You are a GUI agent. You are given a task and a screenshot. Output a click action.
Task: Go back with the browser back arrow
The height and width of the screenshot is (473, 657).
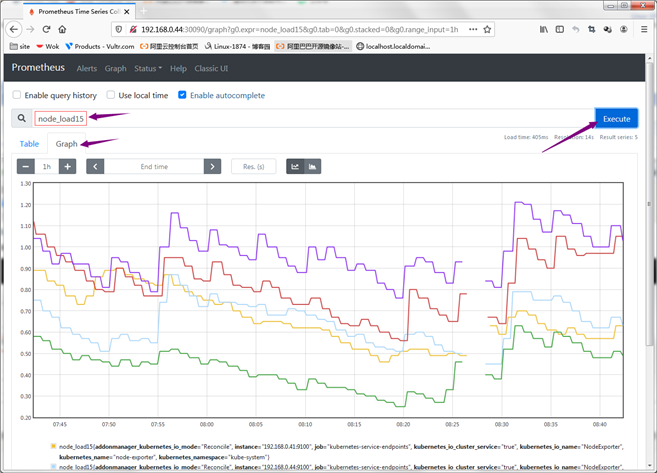(14, 29)
